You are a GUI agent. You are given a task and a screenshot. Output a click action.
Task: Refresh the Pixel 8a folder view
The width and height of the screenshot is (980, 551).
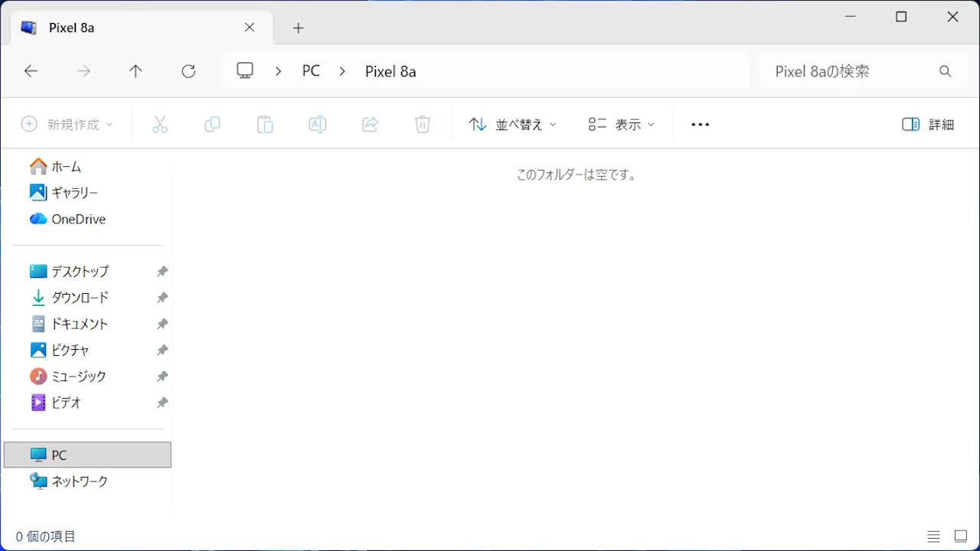tap(188, 71)
